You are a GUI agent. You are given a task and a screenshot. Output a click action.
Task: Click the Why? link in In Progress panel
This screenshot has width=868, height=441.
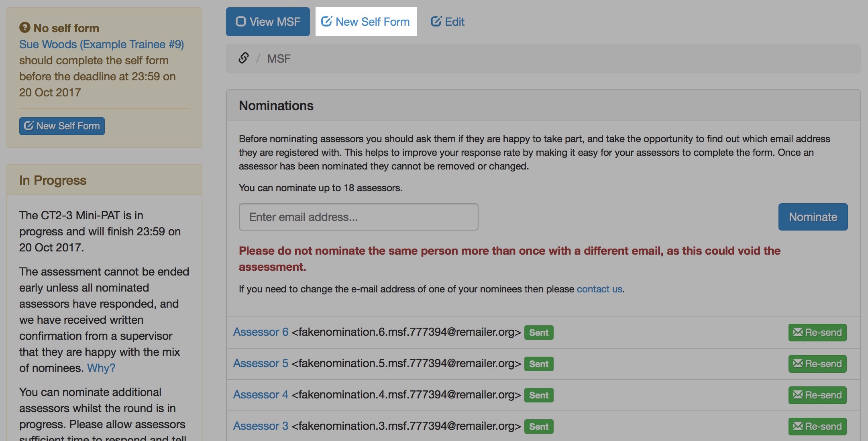[x=101, y=368]
